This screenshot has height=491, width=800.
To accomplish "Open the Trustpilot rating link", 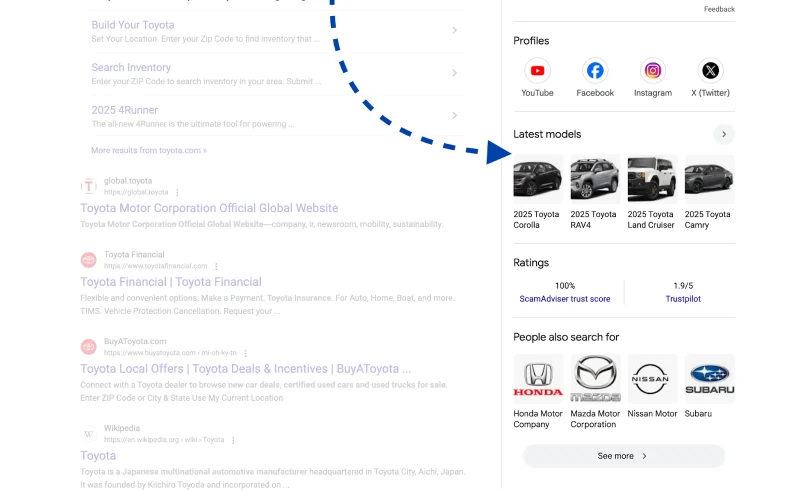I will [683, 299].
